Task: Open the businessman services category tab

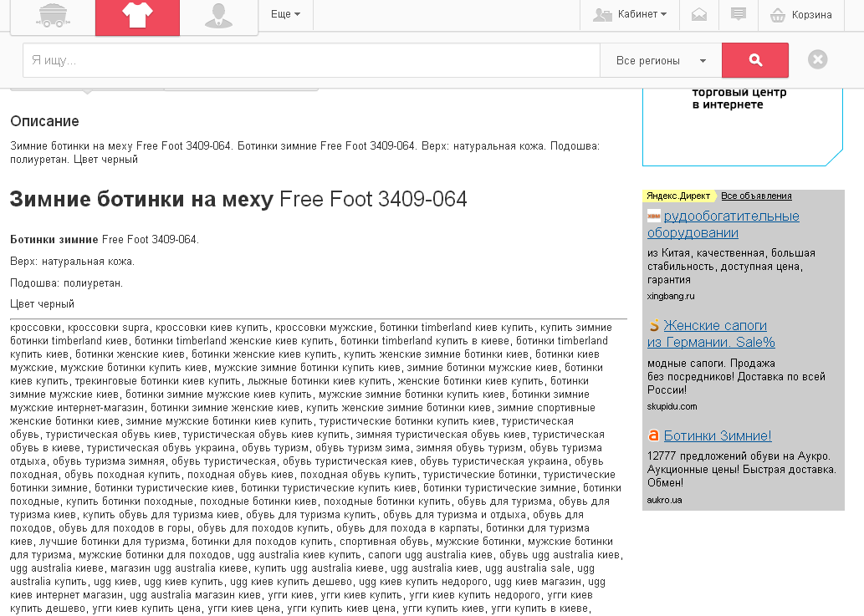Action: 219,15
